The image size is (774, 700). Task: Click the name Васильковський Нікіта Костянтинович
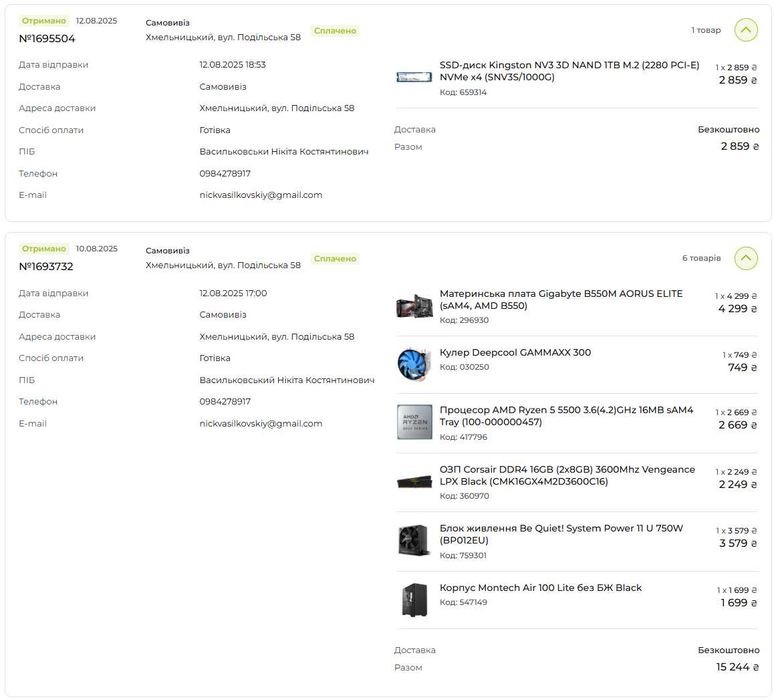(287, 380)
